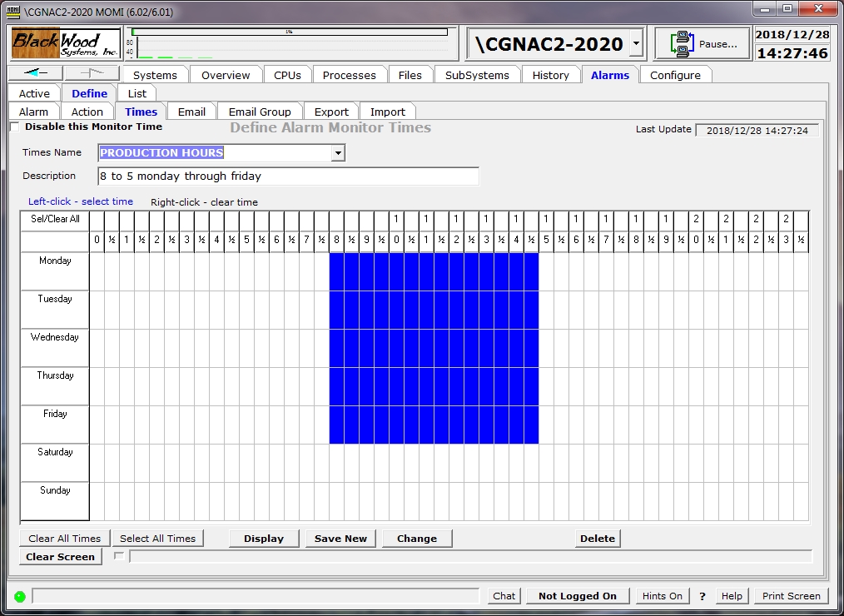Click the step-line navigation tab icon

(91, 73)
